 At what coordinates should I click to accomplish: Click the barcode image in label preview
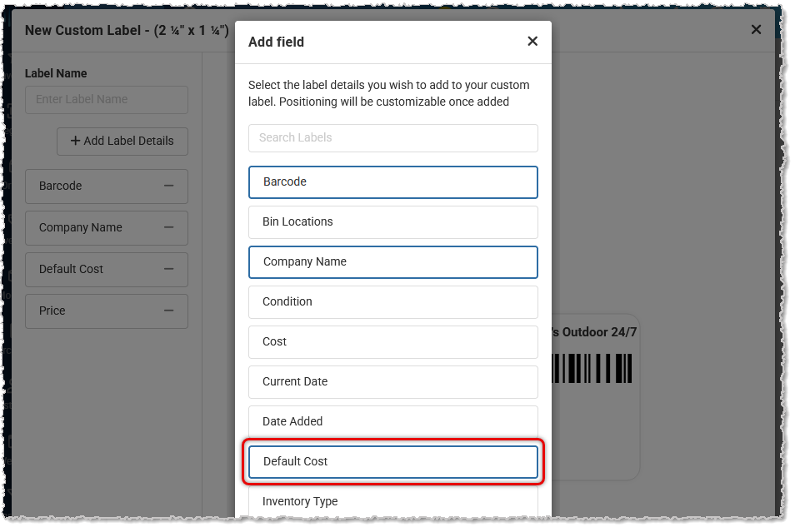592,368
